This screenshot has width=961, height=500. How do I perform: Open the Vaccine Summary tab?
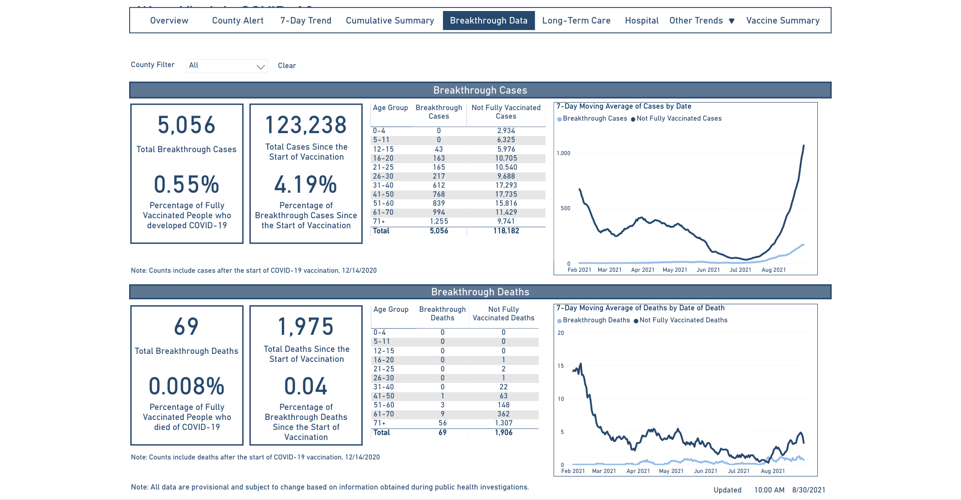point(783,21)
